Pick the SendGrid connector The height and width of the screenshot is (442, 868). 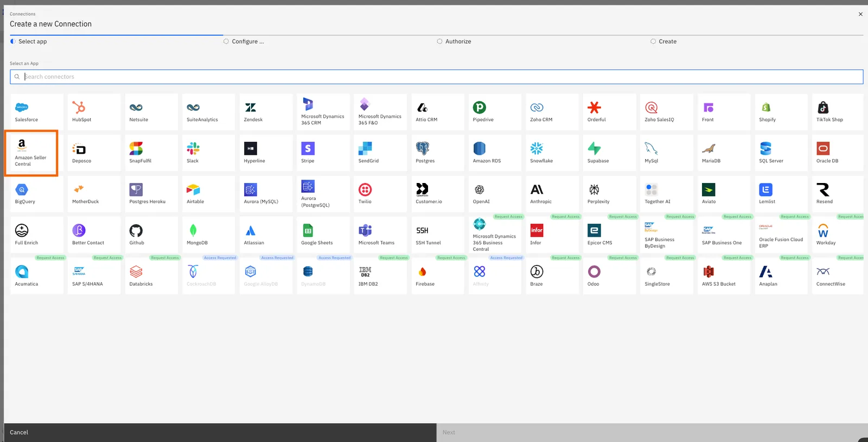[x=380, y=153]
